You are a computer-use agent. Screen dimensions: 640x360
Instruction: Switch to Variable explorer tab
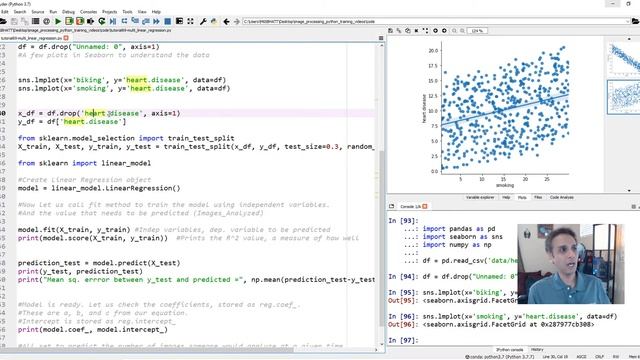480,197
